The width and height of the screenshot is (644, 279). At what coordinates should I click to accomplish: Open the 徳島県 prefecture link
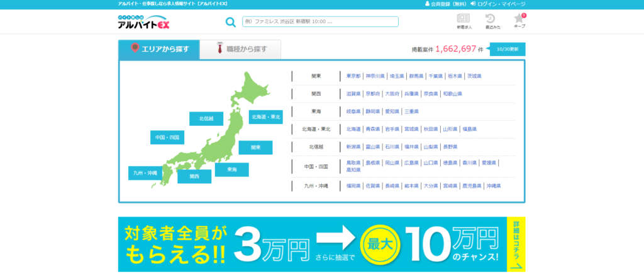pyautogui.click(x=450, y=163)
